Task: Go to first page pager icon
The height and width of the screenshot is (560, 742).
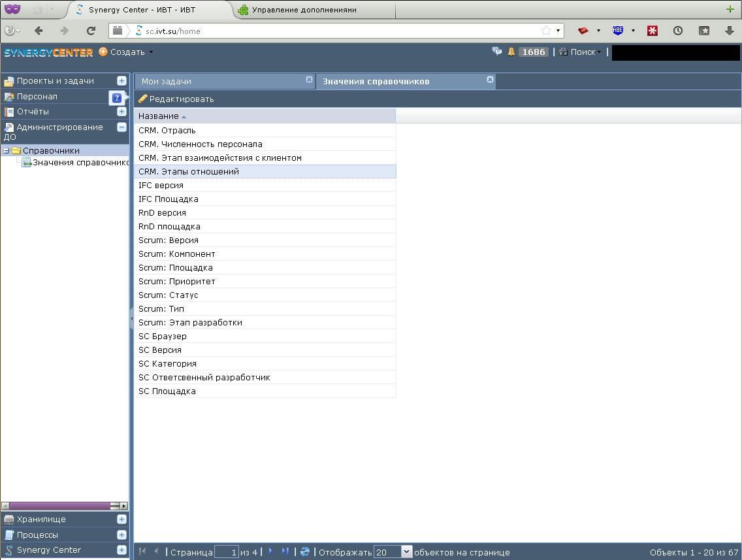Action: click(142, 552)
